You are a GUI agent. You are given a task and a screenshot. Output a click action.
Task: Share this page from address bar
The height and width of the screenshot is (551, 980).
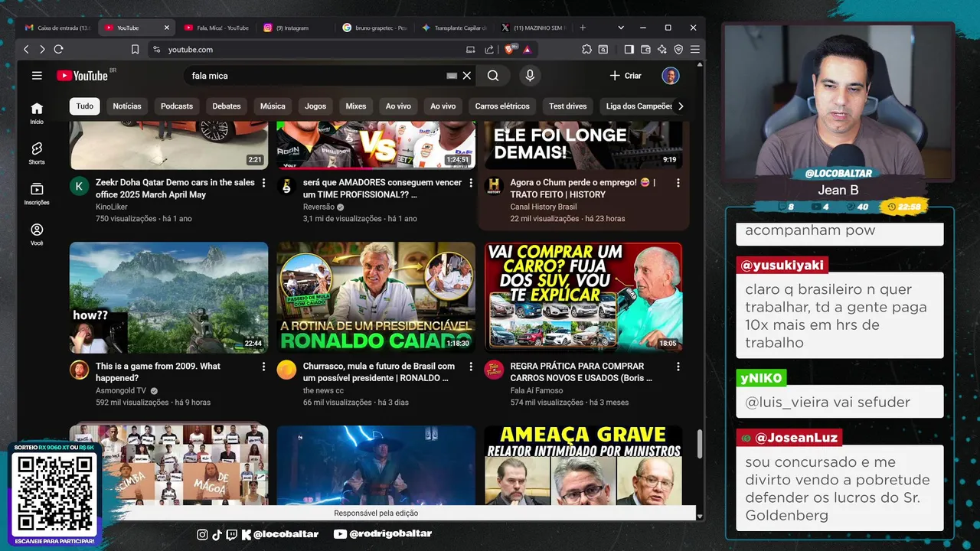(489, 49)
